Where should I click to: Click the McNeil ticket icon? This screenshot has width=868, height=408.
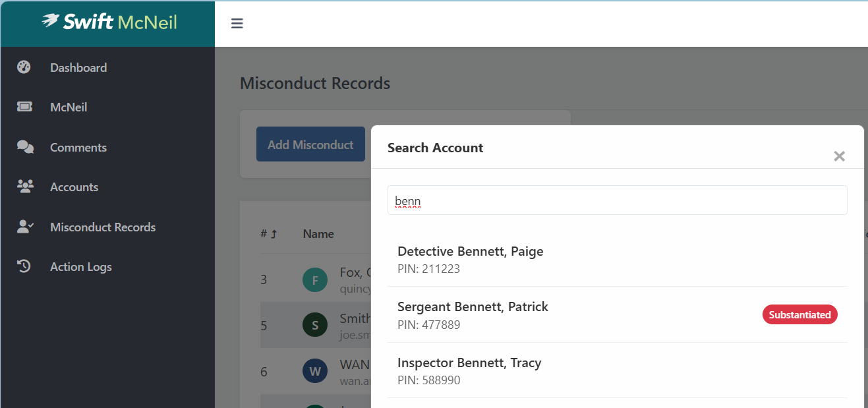pyautogui.click(x=24, y=107)
